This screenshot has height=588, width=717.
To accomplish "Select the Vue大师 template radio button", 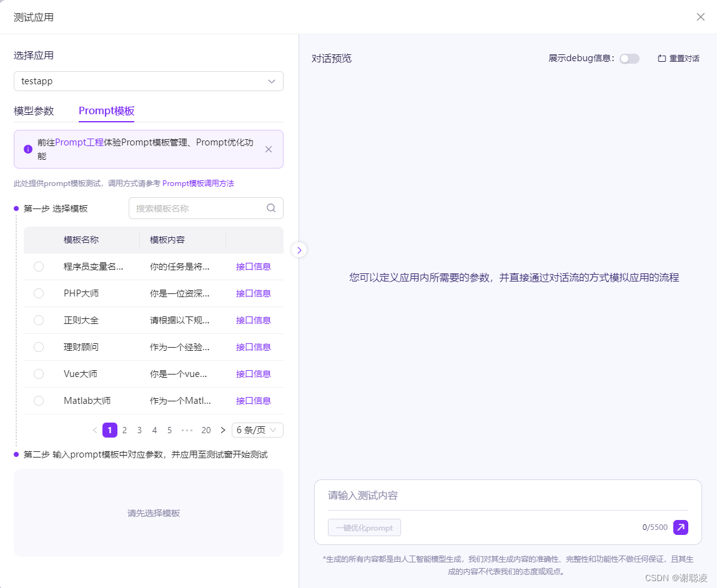I will 38,374.
